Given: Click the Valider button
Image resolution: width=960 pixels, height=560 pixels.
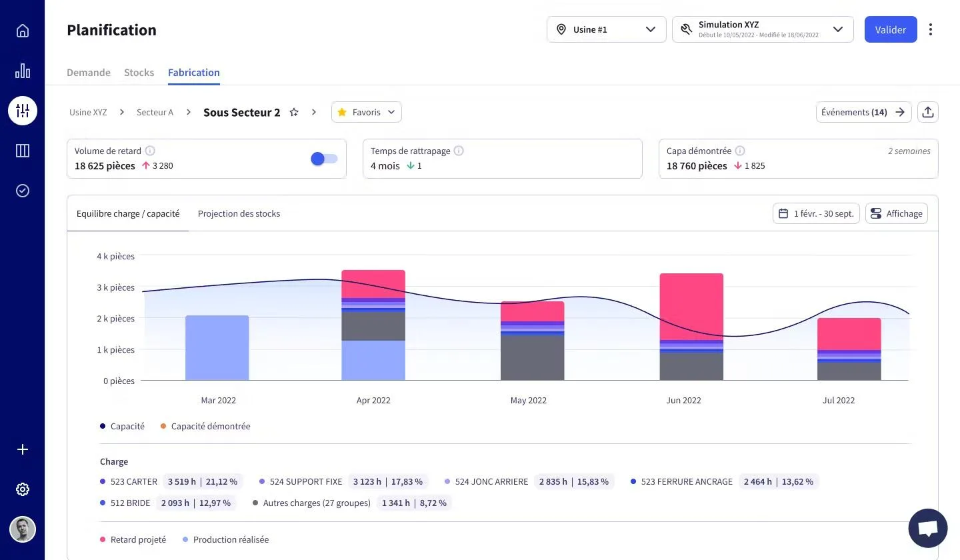Looking at the screenshot, I should pyautogui.click(x=891, y=29).
